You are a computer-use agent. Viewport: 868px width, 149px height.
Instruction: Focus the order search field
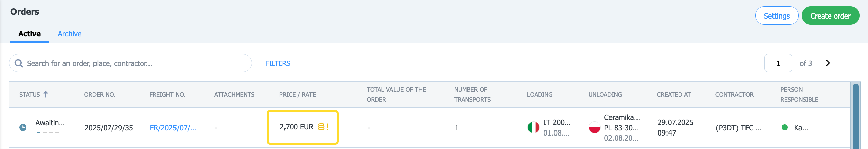click(131, 63)
